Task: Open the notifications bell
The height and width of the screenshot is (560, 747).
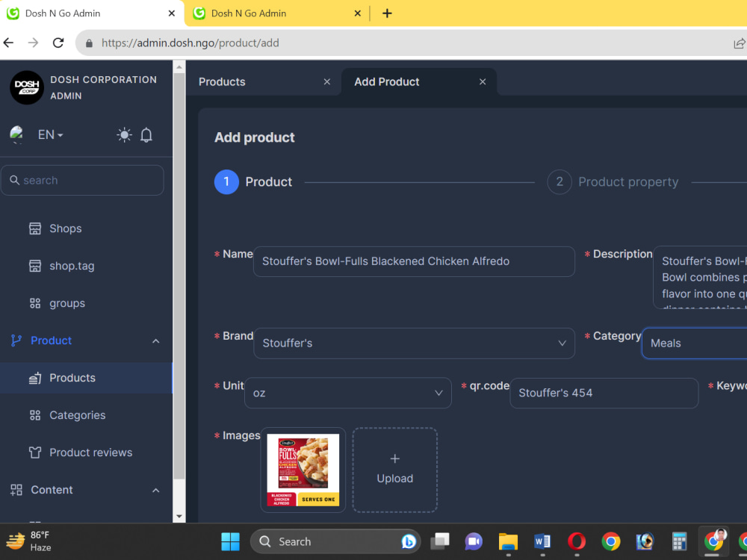Action: click(x=146, y=134)
